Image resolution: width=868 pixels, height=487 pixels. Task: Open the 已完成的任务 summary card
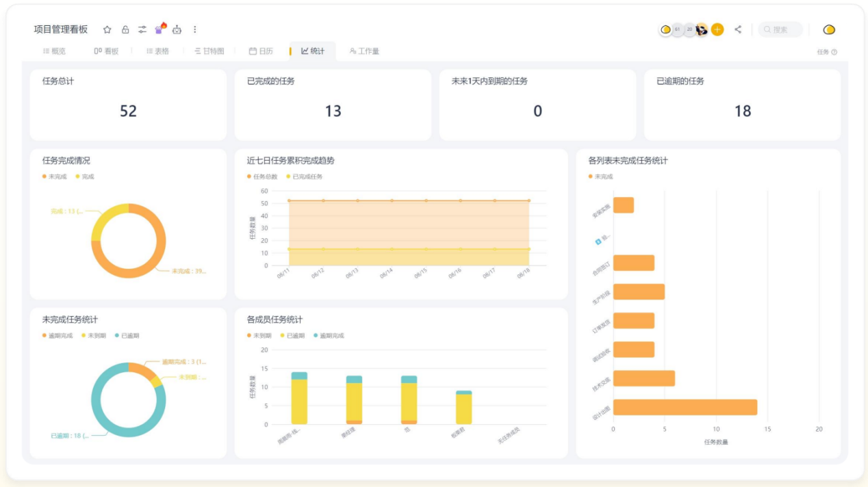tap(333, 104)
